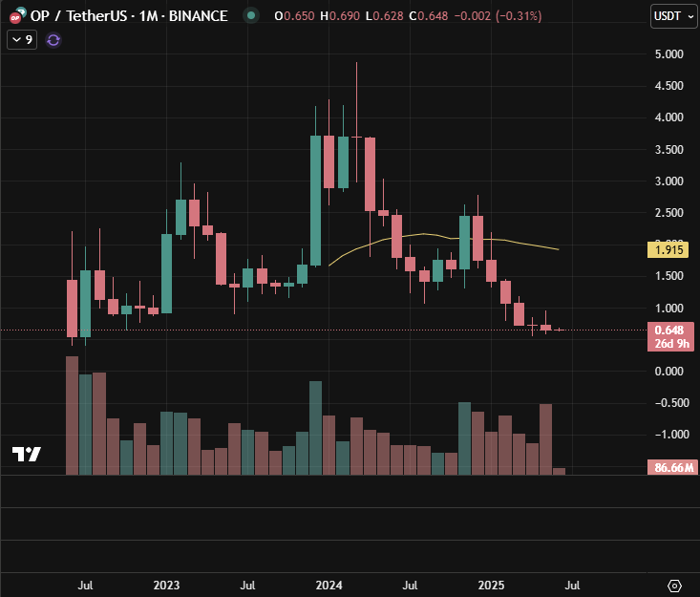Click the OP token logo icon
Screen dimensions: 700x597
[17, 15]
